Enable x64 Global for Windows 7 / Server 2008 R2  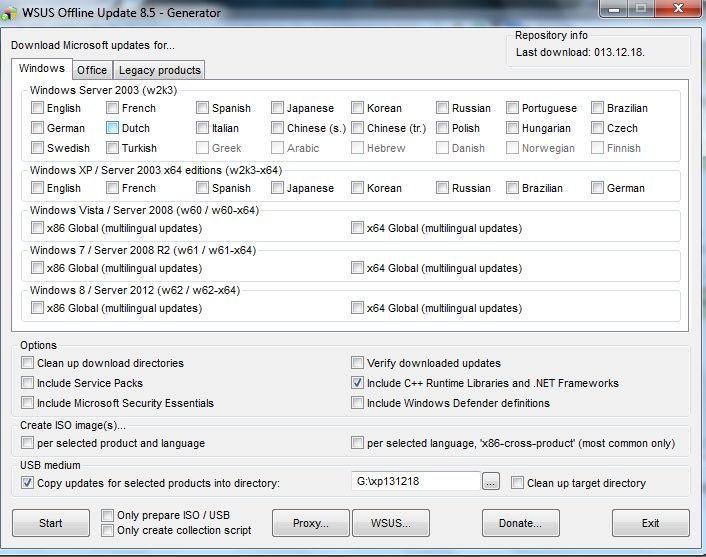[x=358, y=268]
